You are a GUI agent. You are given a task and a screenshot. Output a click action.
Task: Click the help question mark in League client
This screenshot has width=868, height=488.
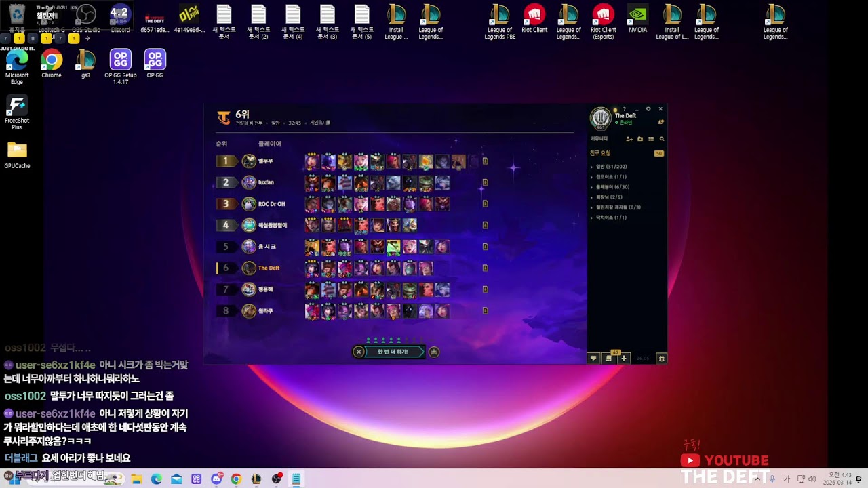tap(624, 108)
